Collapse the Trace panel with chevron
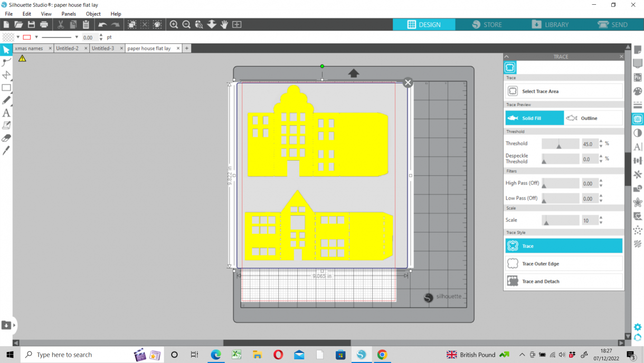The image size is (644, 363). (507, 57)
